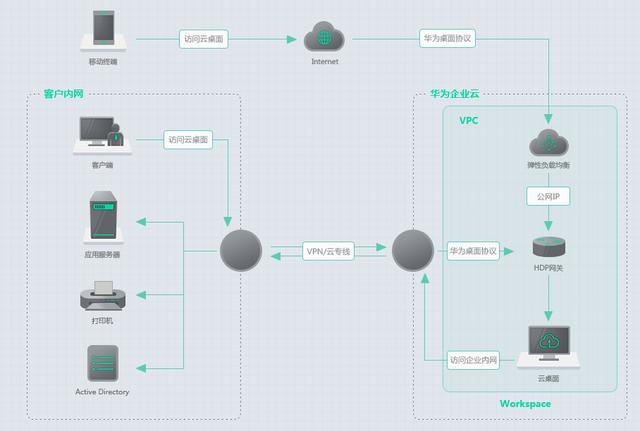The width and height of the screenshot is (640, 431).
Task: Click the 客户内网 group heading
Action: point(63,94)
